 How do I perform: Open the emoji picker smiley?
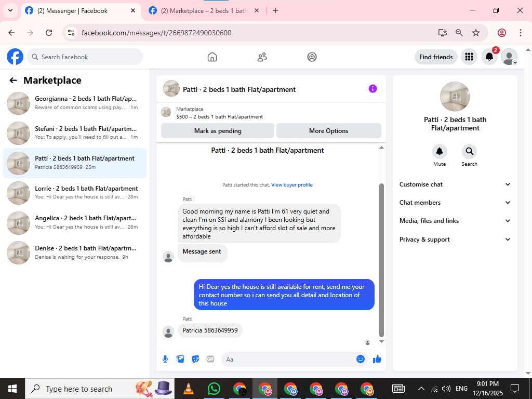pyautogui.click(x=361, y=359)
